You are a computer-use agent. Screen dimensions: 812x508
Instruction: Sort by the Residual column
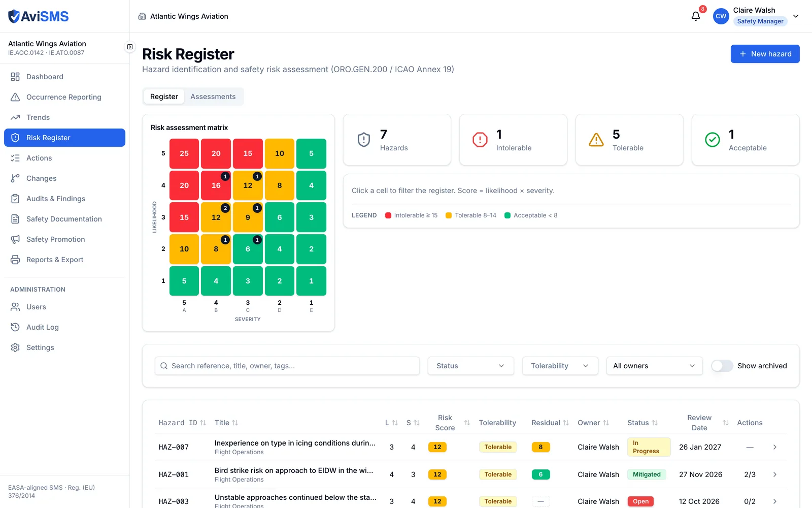pos(550,423)
